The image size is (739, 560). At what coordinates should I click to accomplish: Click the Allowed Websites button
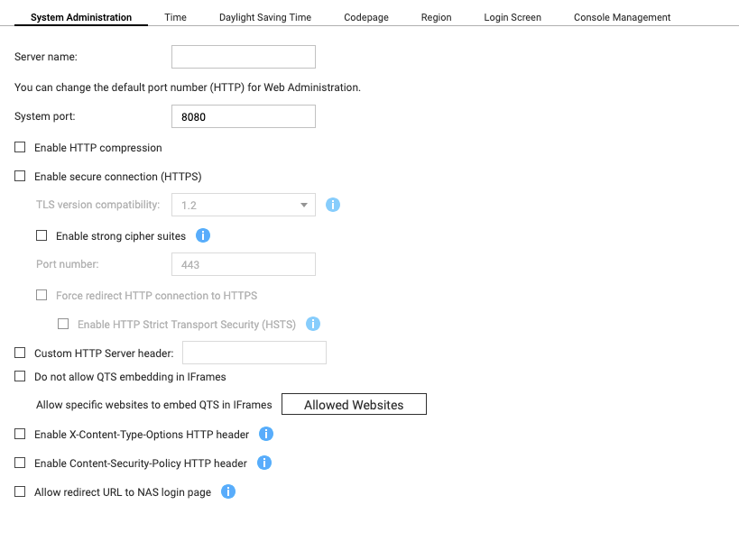pyautogui.click(x=354, y=405)
